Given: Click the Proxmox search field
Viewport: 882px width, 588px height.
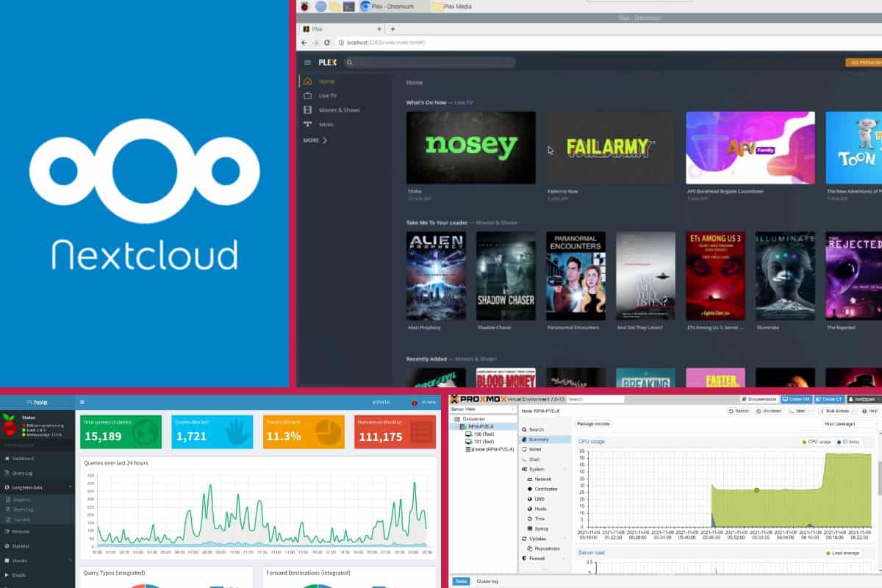Looking at the screenshot, I should [x=595, y=399].
